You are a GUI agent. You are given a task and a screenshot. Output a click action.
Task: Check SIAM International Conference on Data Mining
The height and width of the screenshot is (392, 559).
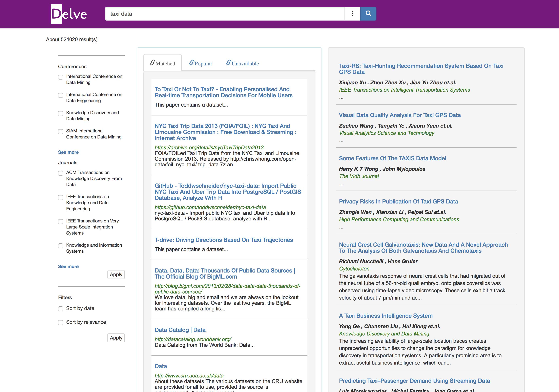point(61,131)
